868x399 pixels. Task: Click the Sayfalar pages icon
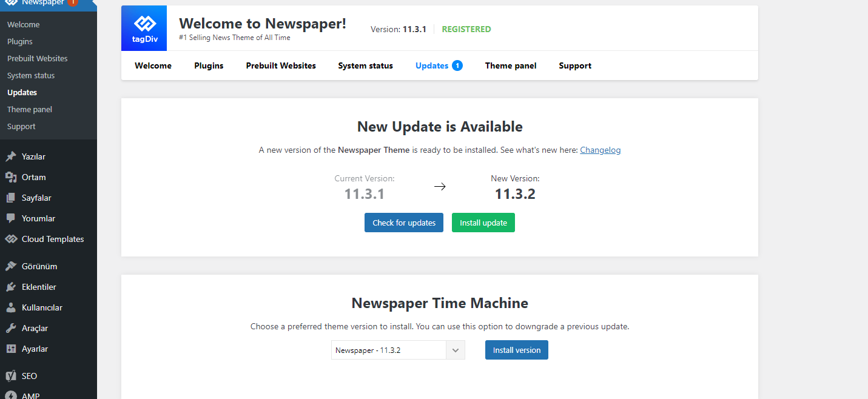click(x=11, y=198)
